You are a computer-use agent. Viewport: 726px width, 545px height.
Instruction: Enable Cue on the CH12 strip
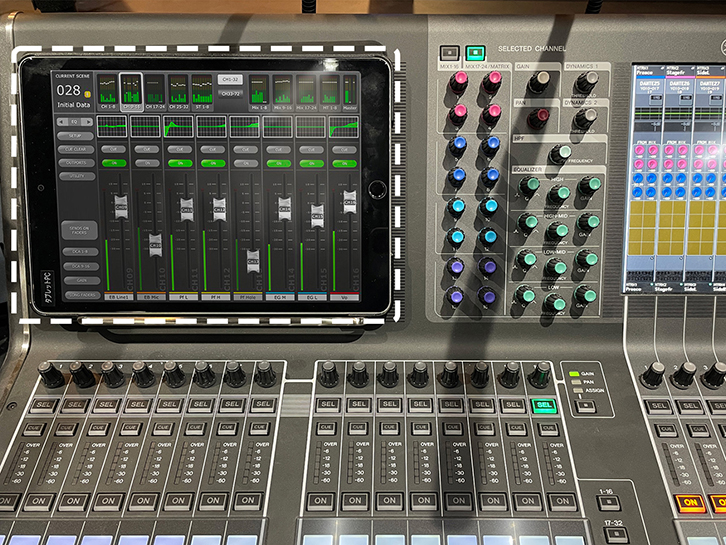click(x=212, y=148)
